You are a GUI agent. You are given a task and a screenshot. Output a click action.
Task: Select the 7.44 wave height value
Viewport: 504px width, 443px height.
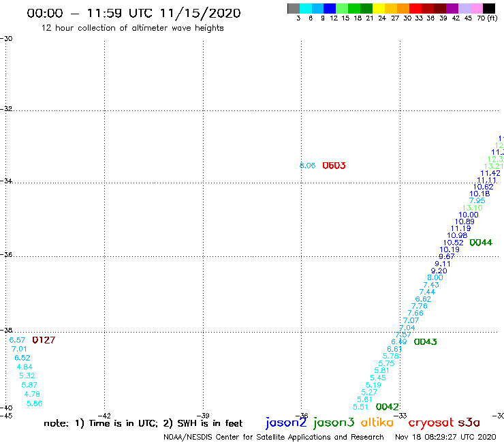point(427,292)
